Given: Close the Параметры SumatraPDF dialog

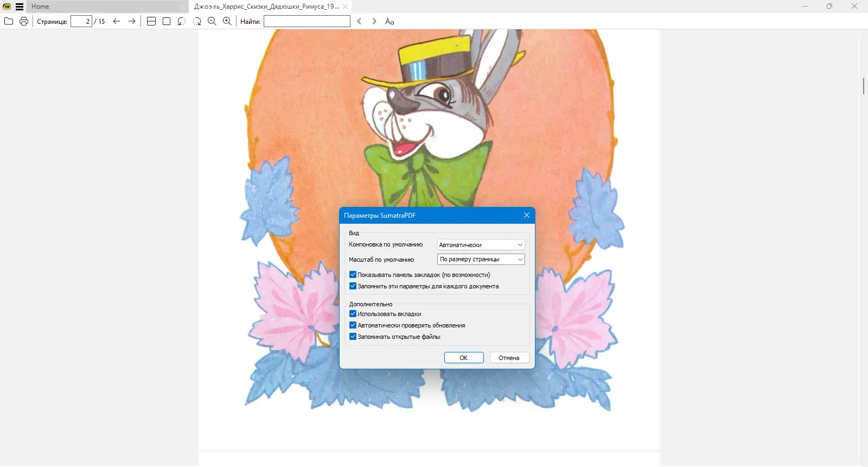Looking at the screenshot, I should pyautogui.click(x=526, y=215).
